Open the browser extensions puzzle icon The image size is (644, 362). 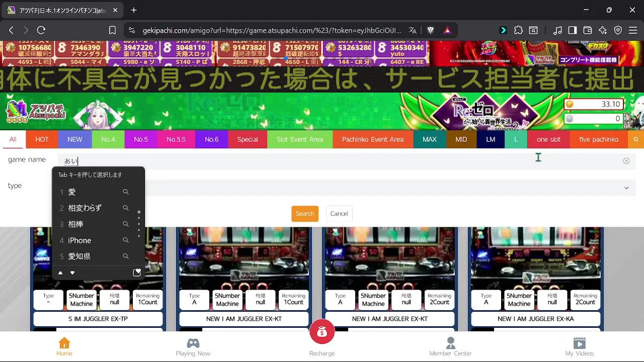tap(518, 30)
